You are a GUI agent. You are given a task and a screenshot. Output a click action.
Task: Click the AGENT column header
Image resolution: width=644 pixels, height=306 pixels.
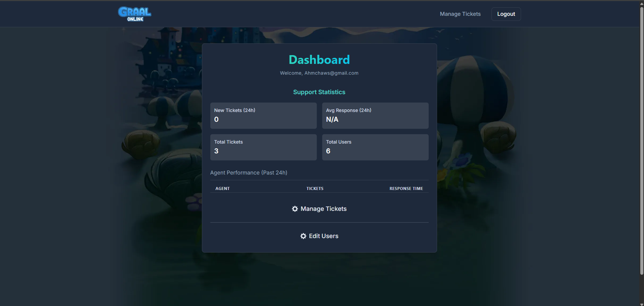click(x=222, y=189)
